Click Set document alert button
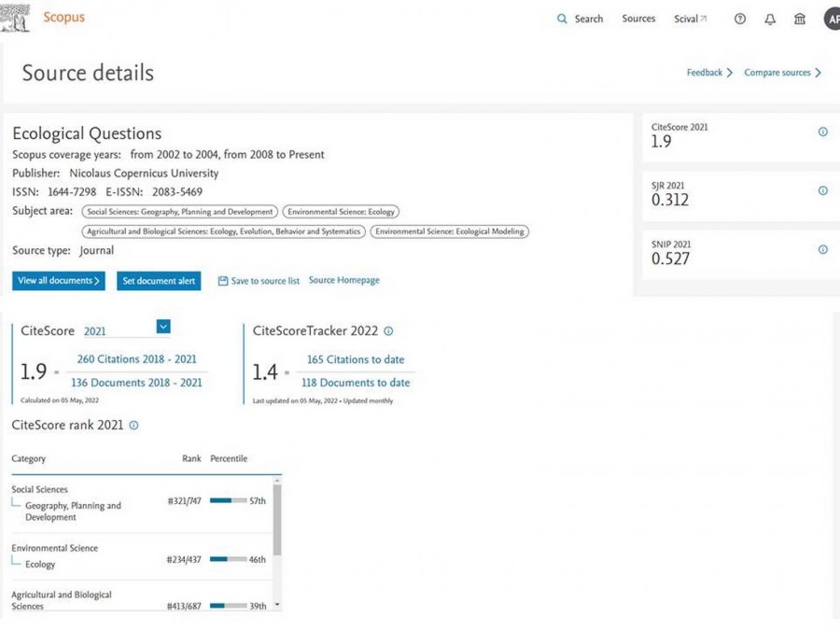The width and height of the screenshot is (840, 630). click(159, 281)
